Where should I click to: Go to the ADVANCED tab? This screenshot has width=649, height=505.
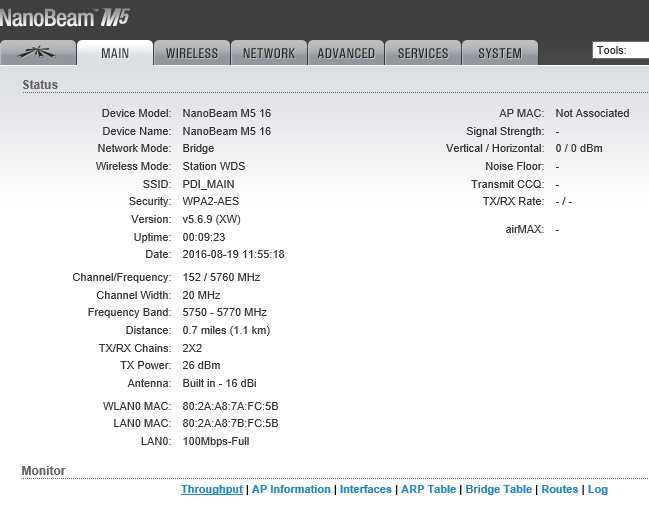[x=346, y=53]
